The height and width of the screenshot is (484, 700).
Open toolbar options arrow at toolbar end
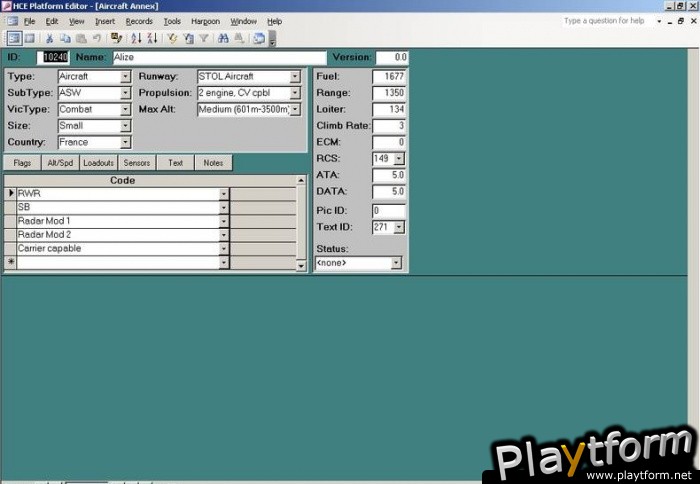coord(272,39)
